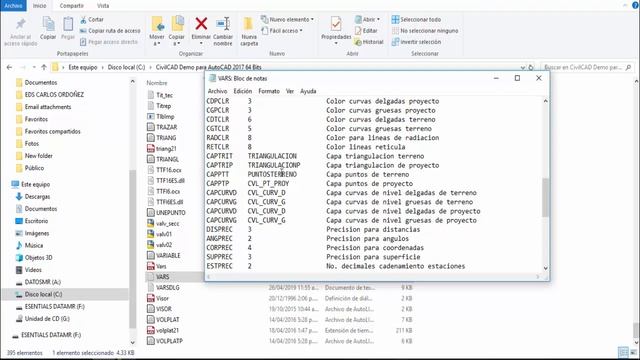Click Disco local (C:) in address path
Viewport: 640px width, 360px height.
(126, 67)
